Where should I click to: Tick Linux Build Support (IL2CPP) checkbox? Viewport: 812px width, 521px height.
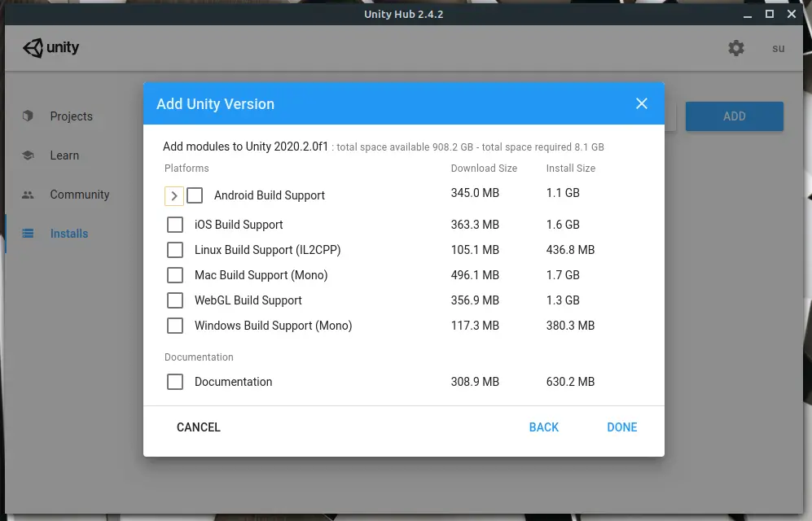click(175, 250)
